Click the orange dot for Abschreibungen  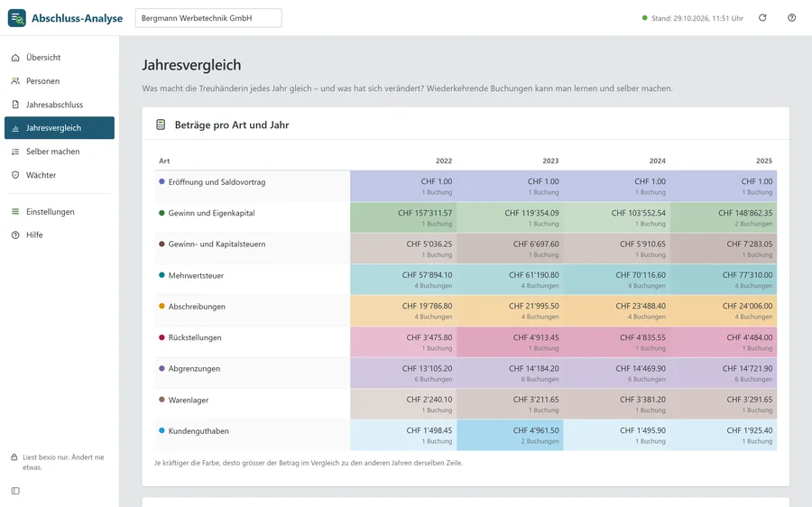click(x=161, y=306)
